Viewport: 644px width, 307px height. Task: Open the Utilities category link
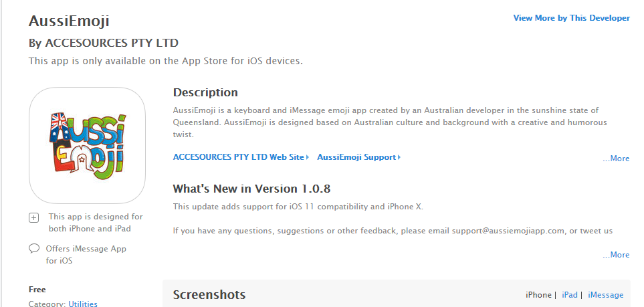point(83,304)
